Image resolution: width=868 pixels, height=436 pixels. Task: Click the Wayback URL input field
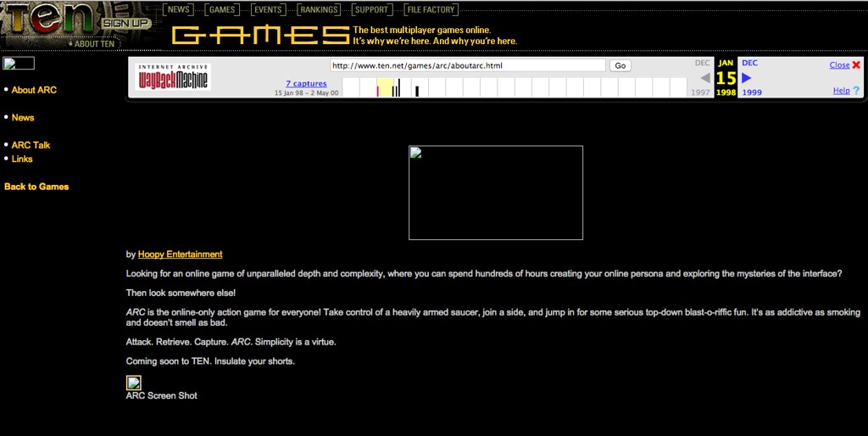(x=468, y=65)
